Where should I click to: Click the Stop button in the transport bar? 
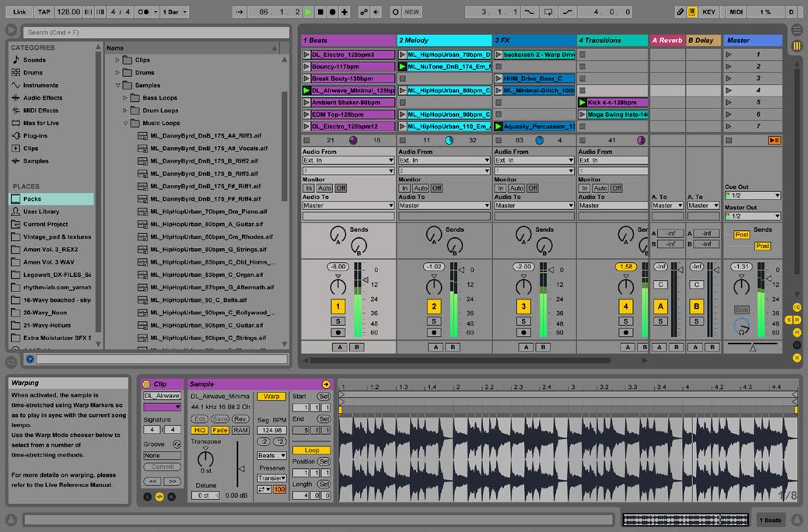(320, 12)
